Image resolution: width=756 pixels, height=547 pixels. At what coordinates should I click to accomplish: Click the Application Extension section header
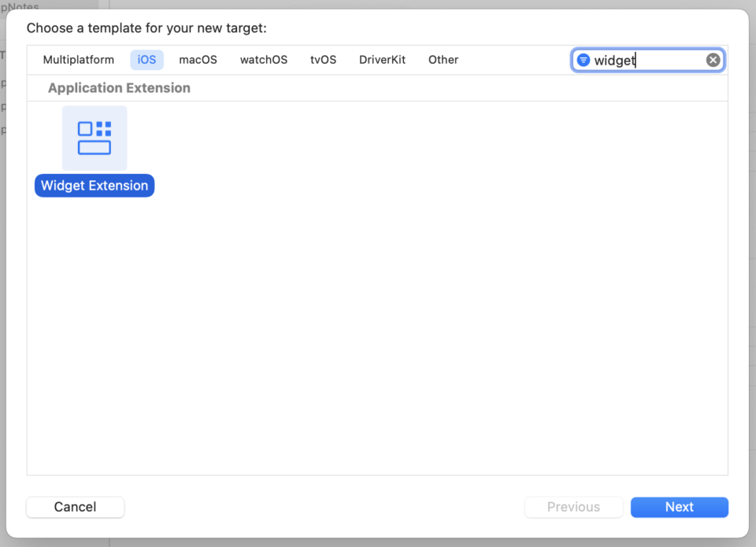coord(118,87)
